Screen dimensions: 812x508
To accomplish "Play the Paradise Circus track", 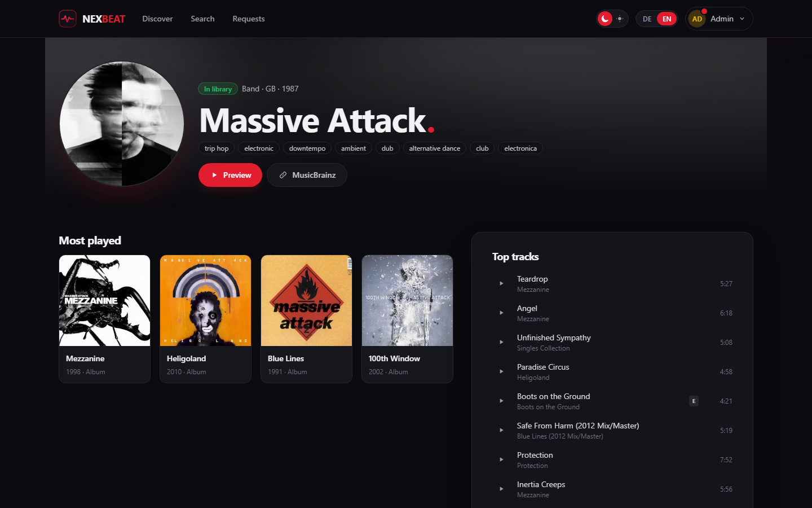I will [x=501, y=371].
